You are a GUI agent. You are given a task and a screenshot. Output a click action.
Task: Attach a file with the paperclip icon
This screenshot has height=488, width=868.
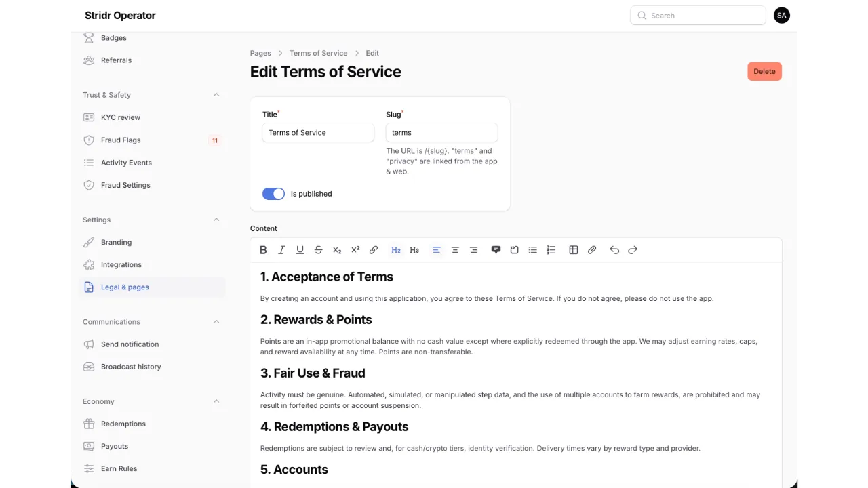click(x=592, y=250)
